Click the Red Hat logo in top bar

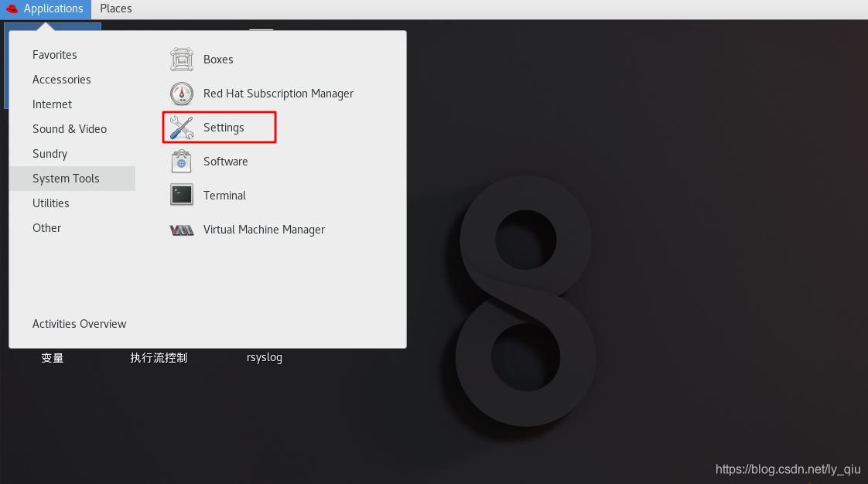pos(12,9)
